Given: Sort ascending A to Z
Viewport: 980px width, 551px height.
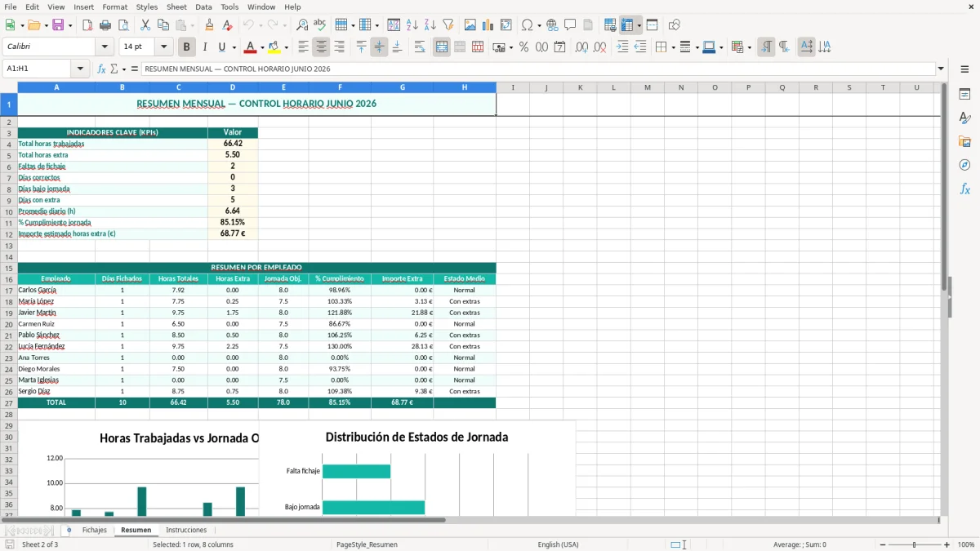Looking at the screenshot, I should (412, 25).
